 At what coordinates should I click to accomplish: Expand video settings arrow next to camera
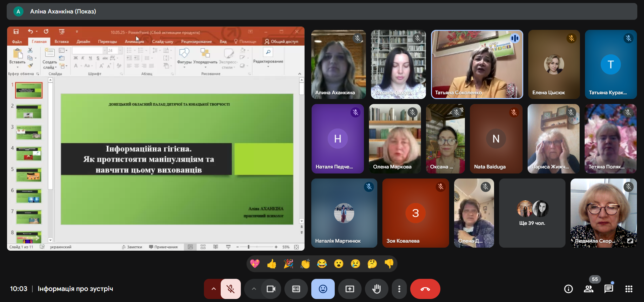(254, 289)
